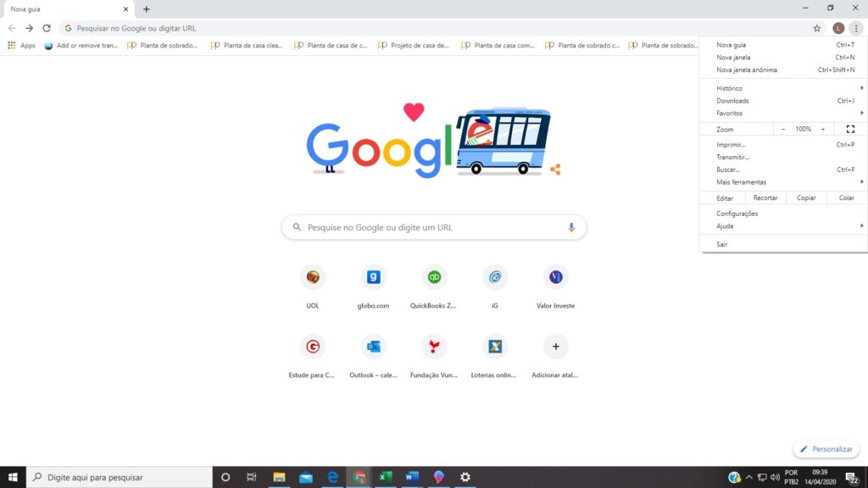
Task: Open the Projeto de casa de... bookmark
Action: [414, 46]
